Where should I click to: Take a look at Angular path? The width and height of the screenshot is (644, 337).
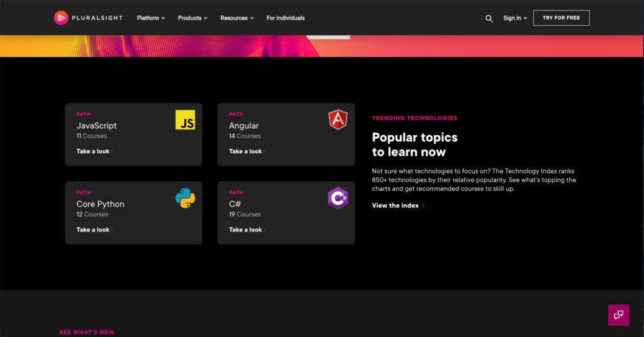[247, 152]
